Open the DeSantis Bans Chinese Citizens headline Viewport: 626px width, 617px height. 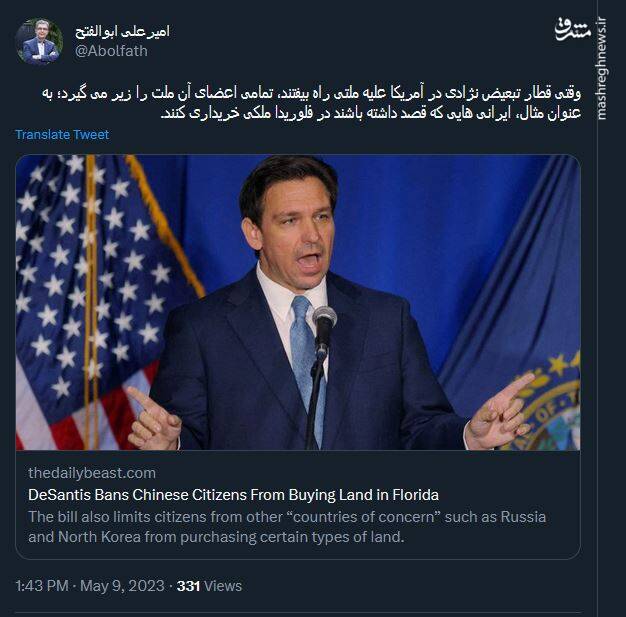233,495
